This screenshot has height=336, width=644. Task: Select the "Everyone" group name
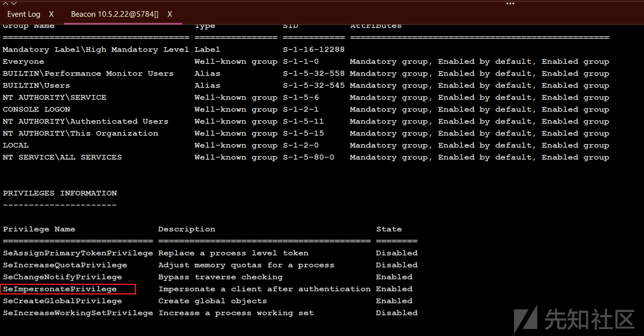24,61
